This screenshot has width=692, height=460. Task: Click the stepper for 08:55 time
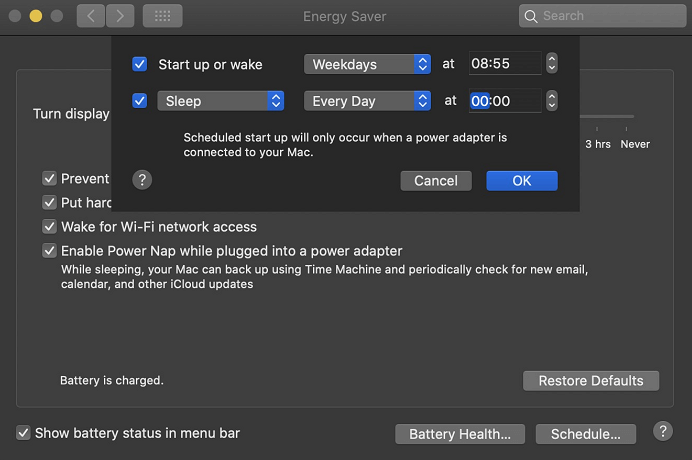pos(552,64)
